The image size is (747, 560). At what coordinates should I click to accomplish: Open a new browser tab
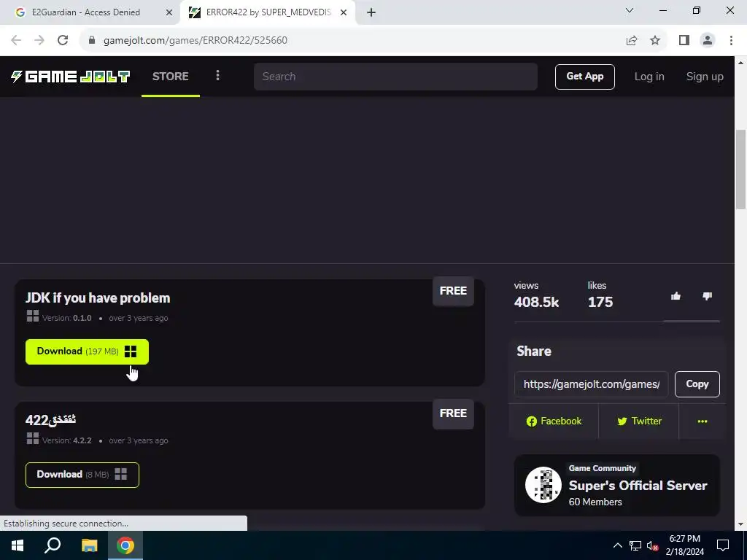371,13
